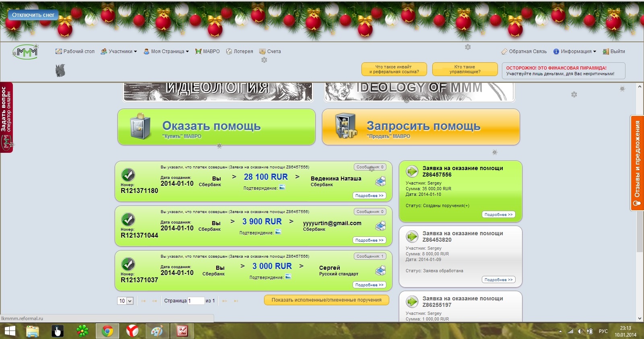644x339 pixels.
Task: Click the Страница number input field
Action: [196, 301]
